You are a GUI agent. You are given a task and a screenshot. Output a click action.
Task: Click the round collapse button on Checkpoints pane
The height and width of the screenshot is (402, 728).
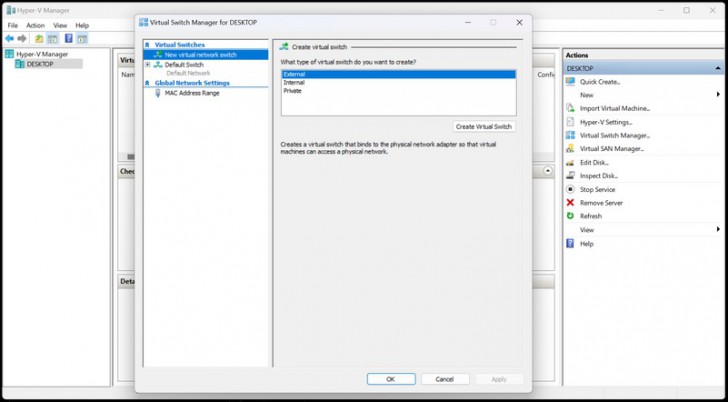(x=548, y=171)
